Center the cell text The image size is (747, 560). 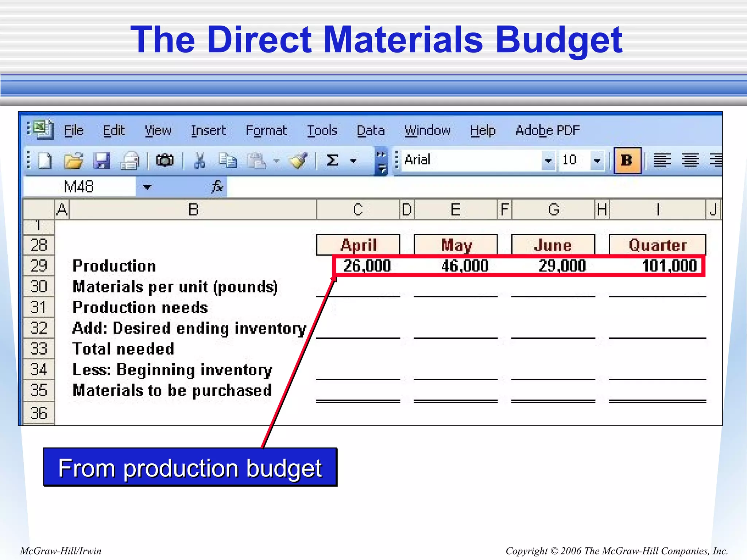(690, 160)
